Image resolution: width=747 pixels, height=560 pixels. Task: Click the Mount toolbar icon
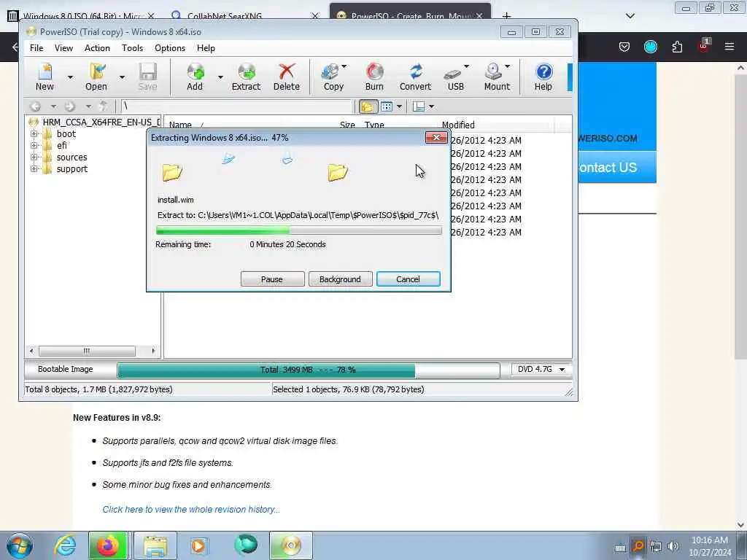[x=496, y=77]
